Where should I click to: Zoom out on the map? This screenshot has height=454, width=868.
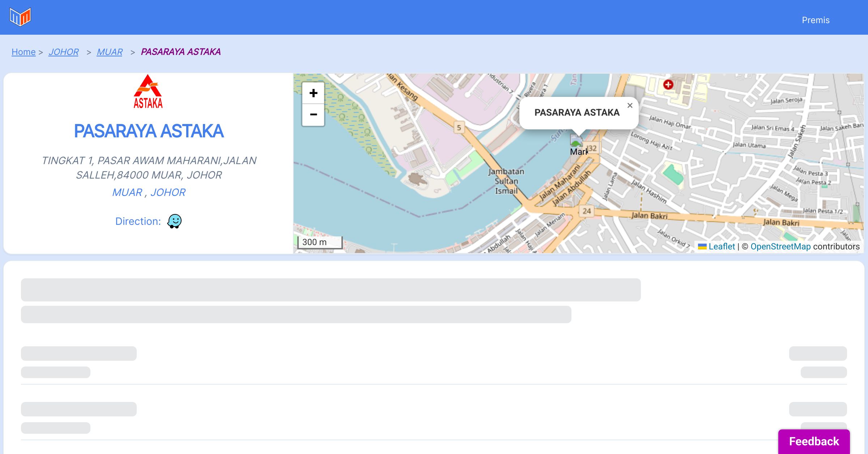click(x=313, y=115)
